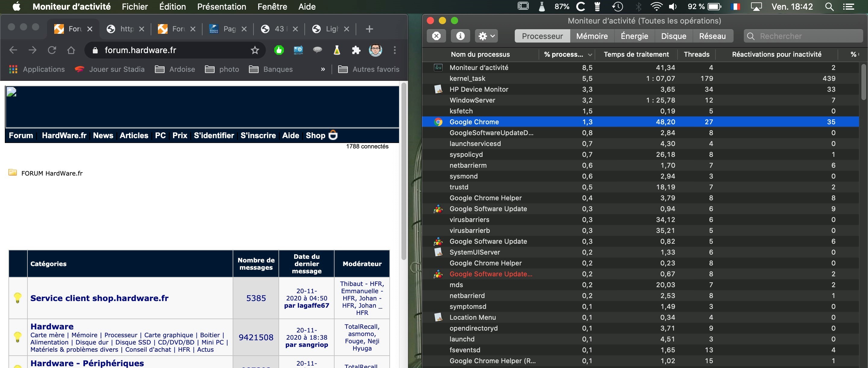Click the Chrome reload page icon
868x368 pixels.
[52, 50]
